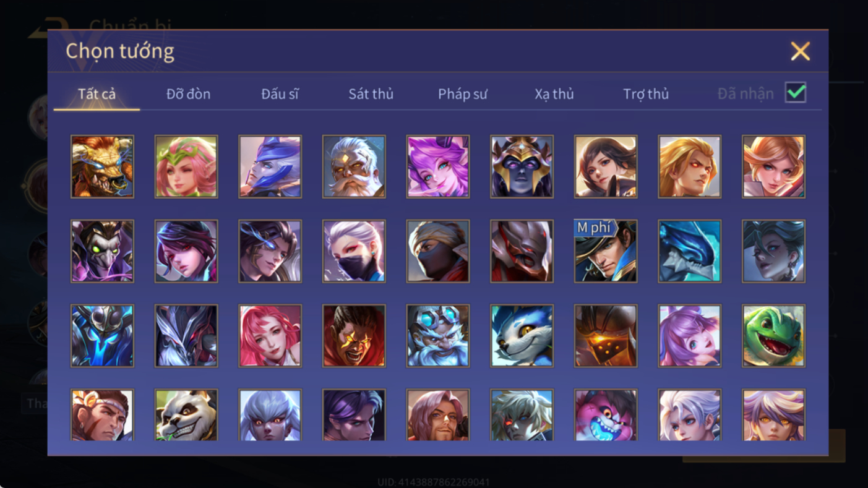Choose the hero with the 'M phí' tag
Viewport: 868px width, 488px height.
(606, 251)
